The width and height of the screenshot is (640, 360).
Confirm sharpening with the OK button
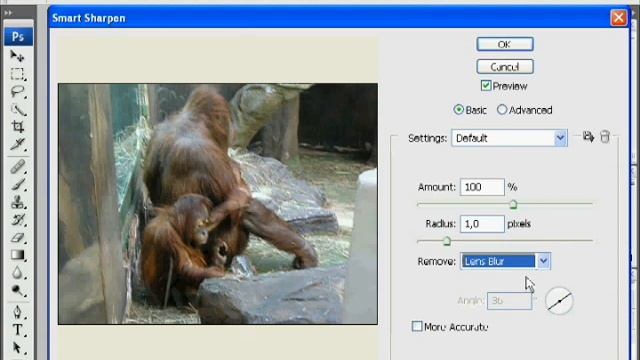[x=505, y=44]
